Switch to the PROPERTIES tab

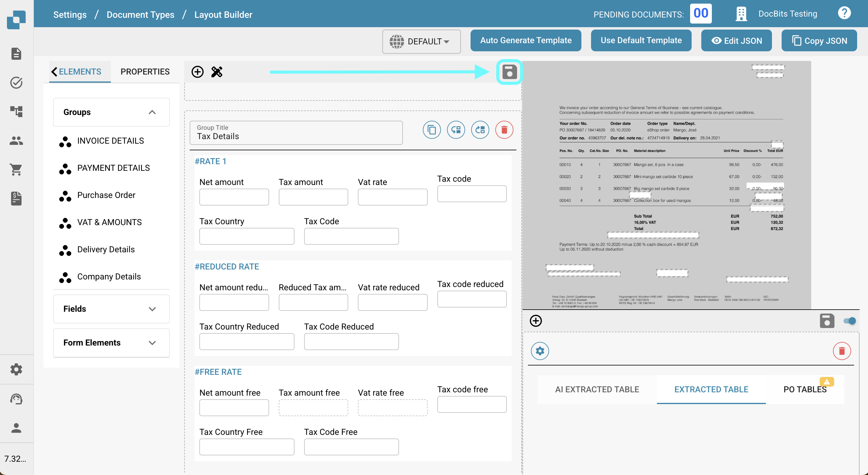pyautogui.click(x=145, y=72)
